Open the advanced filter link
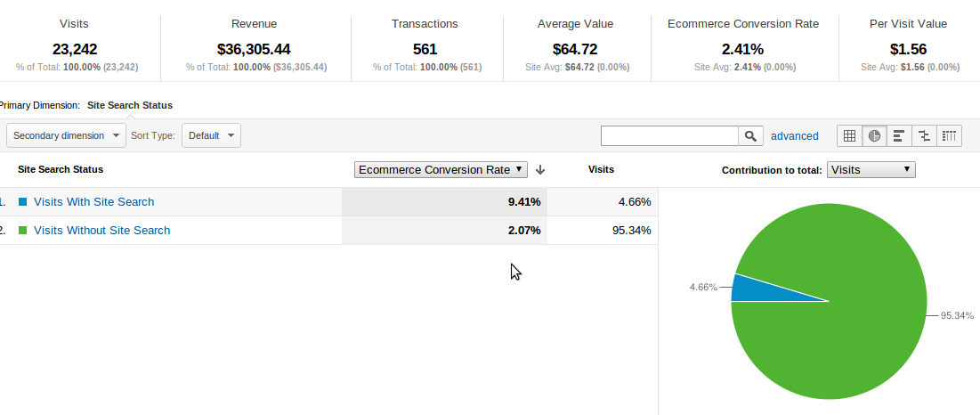The width and height of the screenshot is (980, 415). coord(794,136)
